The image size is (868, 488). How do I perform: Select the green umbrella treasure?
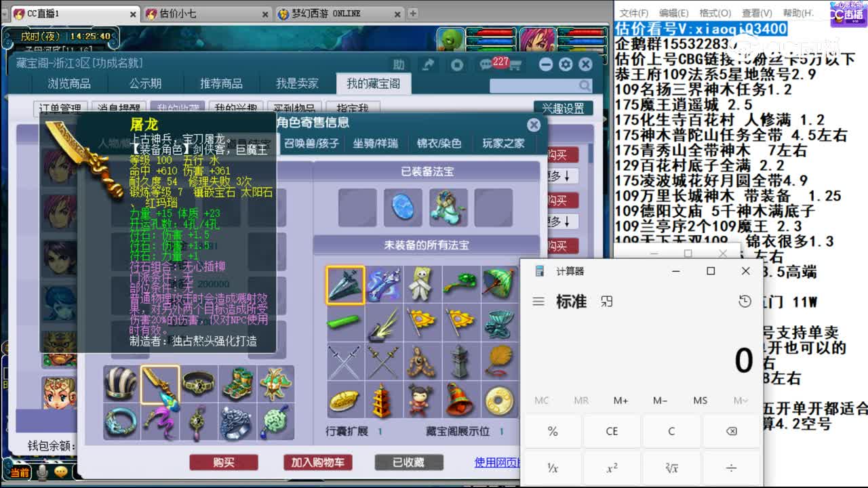pyautogui.click(x=500, y=285)
